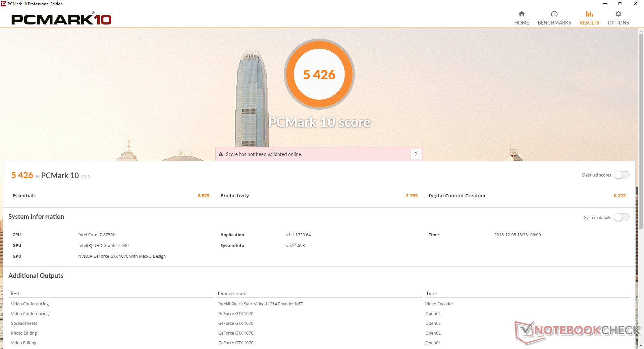The image size is (644, 349).
Task: Click the vertical scrollbar thumb
Action: (x=641, y=131)
